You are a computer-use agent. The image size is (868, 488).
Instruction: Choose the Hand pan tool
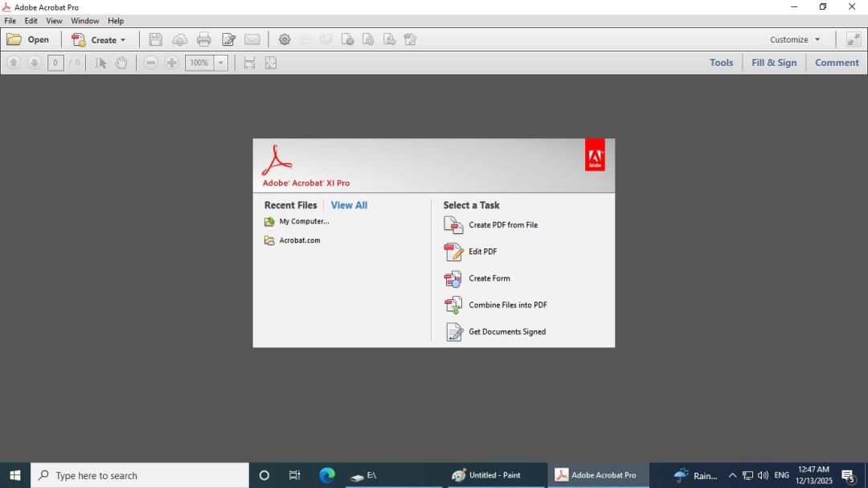click(121, 63)
